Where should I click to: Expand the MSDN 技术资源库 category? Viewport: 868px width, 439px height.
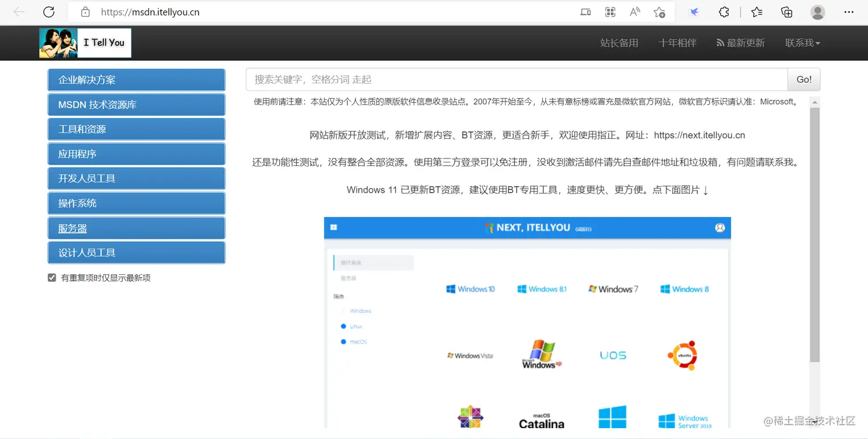[136, 104]
